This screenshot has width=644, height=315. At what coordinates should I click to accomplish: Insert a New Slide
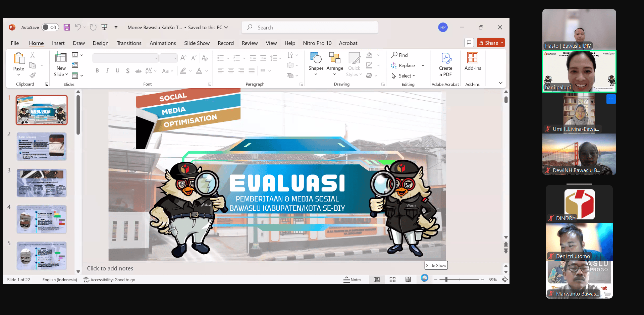[x=61, y=58]
